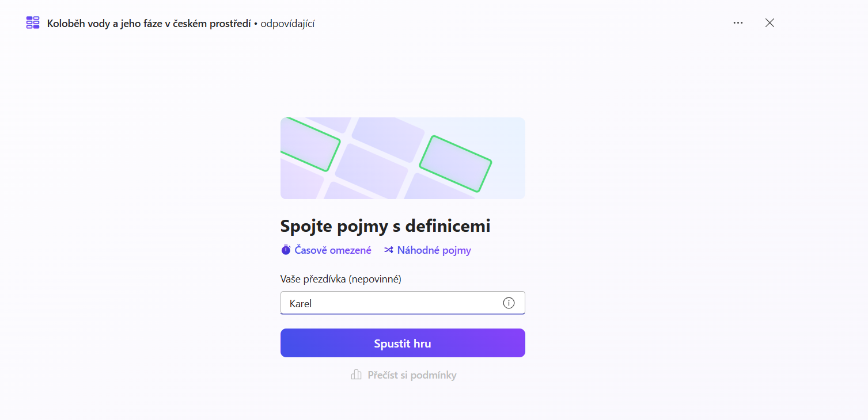The image size is (868, 420).
Task: Click the info icon in the nickname field
Action: pos(509,303)
